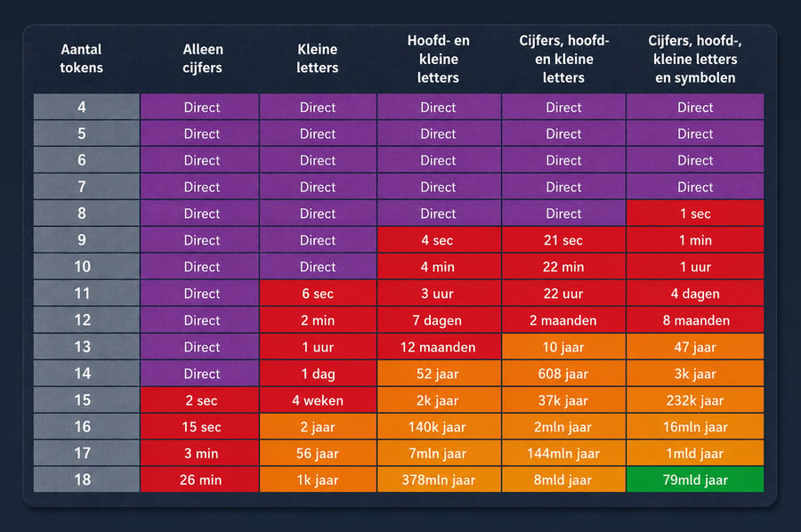Viewport: 801px width, 532px height.
Task: Select the 12 maanden cell
Action: point(438,347)
